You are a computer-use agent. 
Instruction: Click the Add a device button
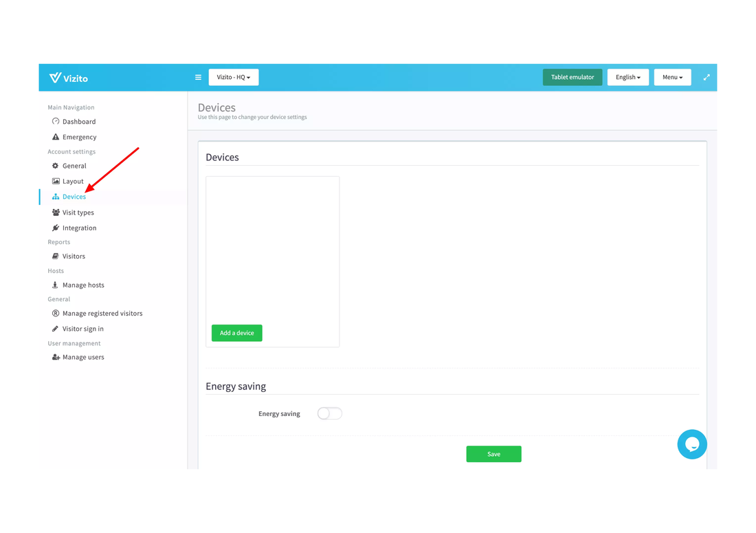coord(236,333)
